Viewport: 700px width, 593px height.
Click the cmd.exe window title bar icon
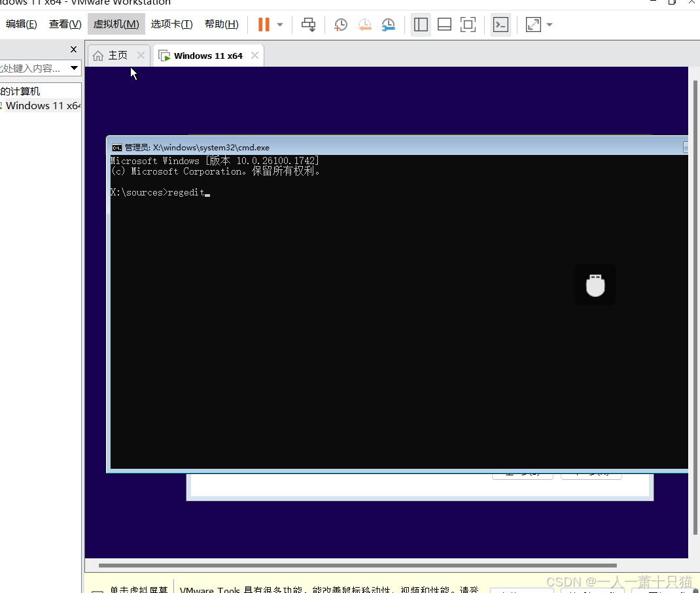tap(117, 148)
